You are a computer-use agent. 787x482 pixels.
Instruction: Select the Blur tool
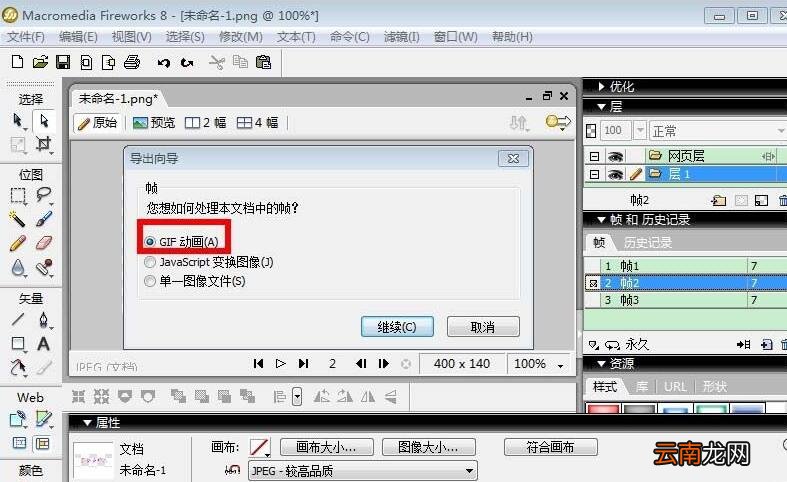[x=18, y=267]
